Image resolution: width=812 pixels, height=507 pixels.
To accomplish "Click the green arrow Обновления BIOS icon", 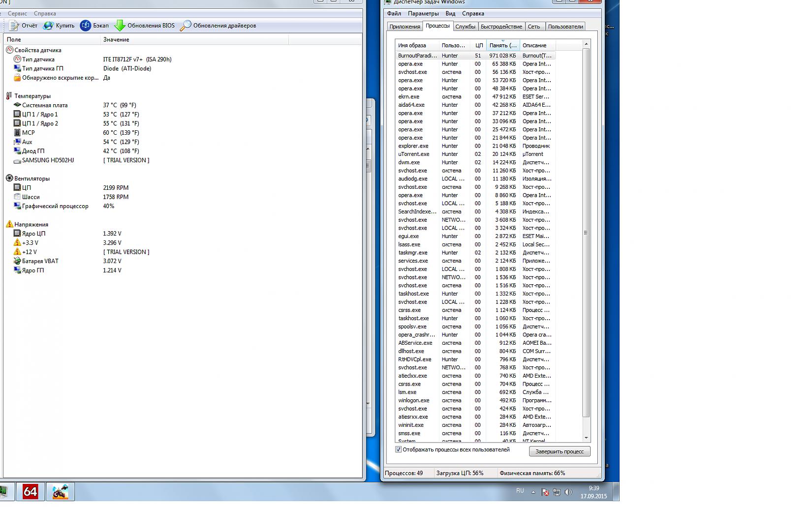I will 120,26.
